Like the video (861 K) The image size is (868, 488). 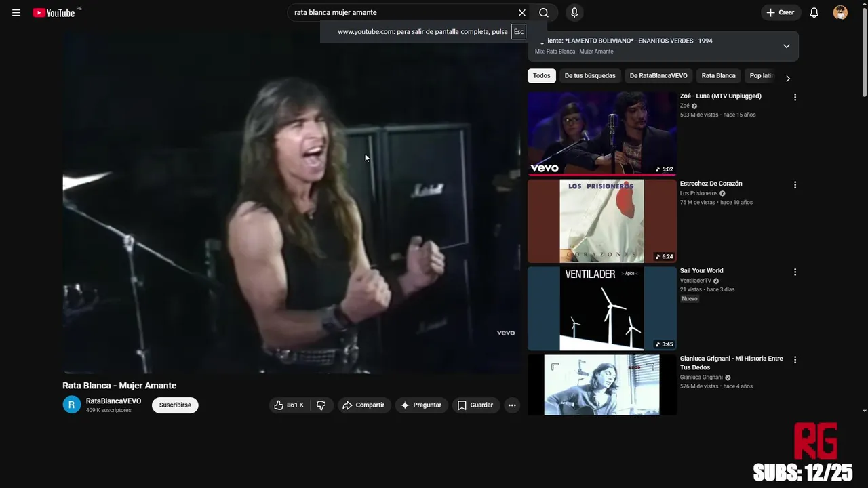click(290, 405)
